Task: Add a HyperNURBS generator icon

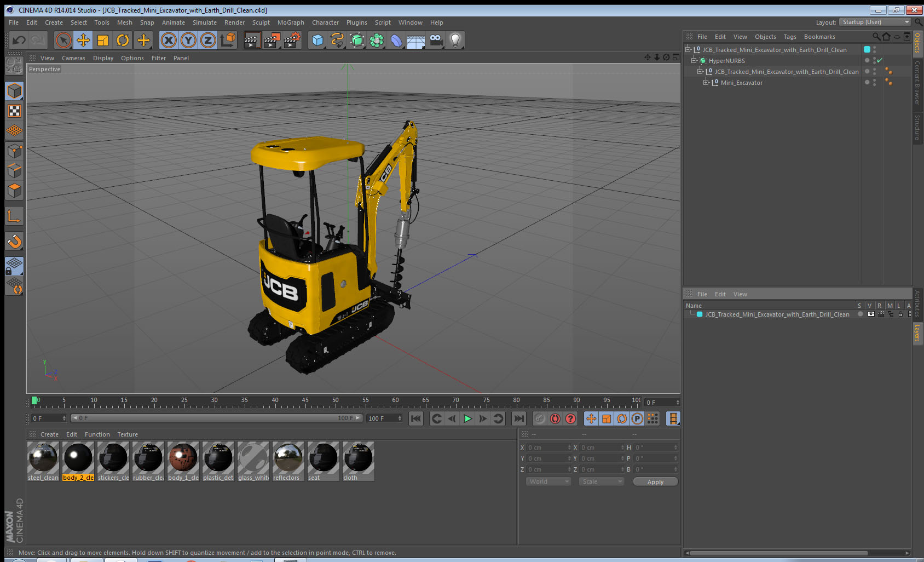Action: click(x=357, y=40)
